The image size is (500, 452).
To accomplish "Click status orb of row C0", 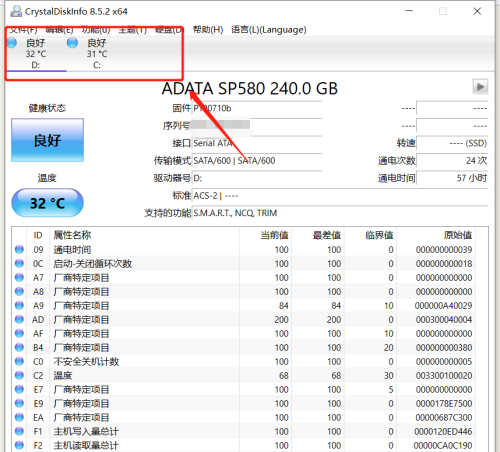I will [19, 361].
